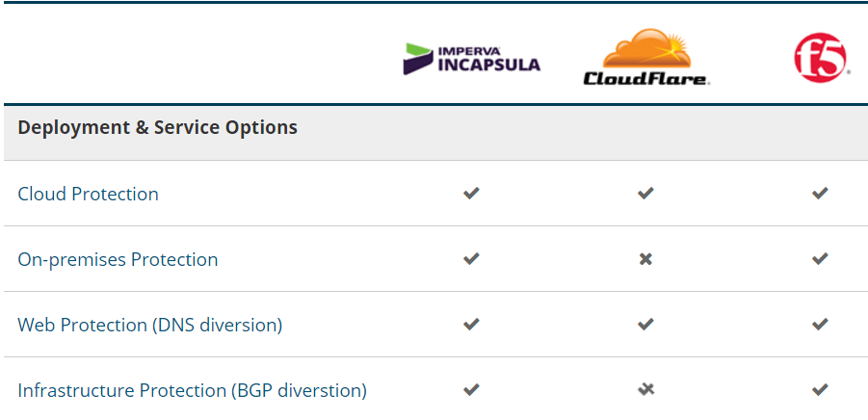Viewport: 868px width, 420px height.
Task: Click the Deployment & Service Options header
Action: [x=157, y=127]
